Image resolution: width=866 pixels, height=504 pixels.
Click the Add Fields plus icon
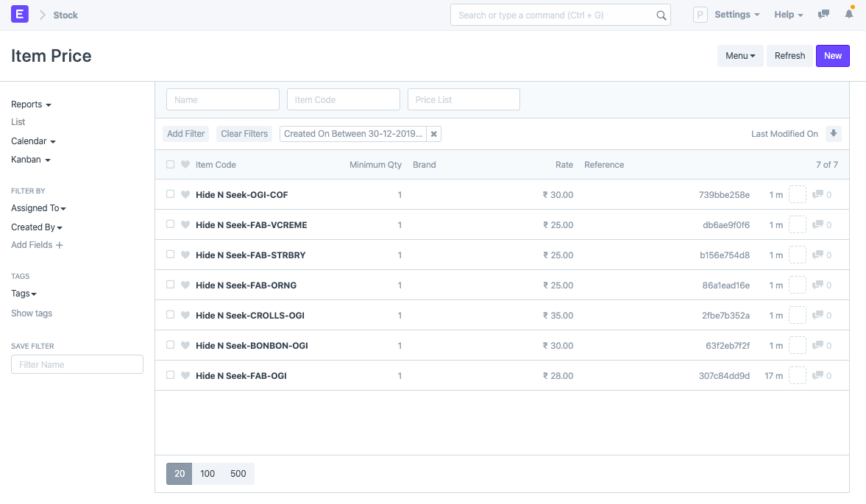tap(59, 245)
